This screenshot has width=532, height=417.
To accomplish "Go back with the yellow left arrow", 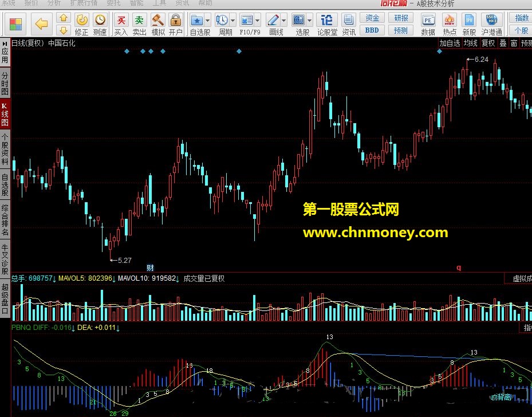I will point(42,24).
